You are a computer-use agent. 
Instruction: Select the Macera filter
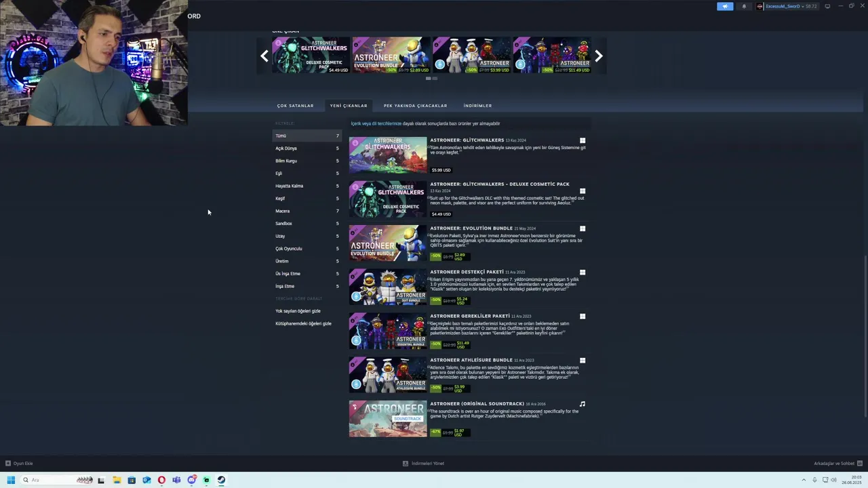click(307, 211)
